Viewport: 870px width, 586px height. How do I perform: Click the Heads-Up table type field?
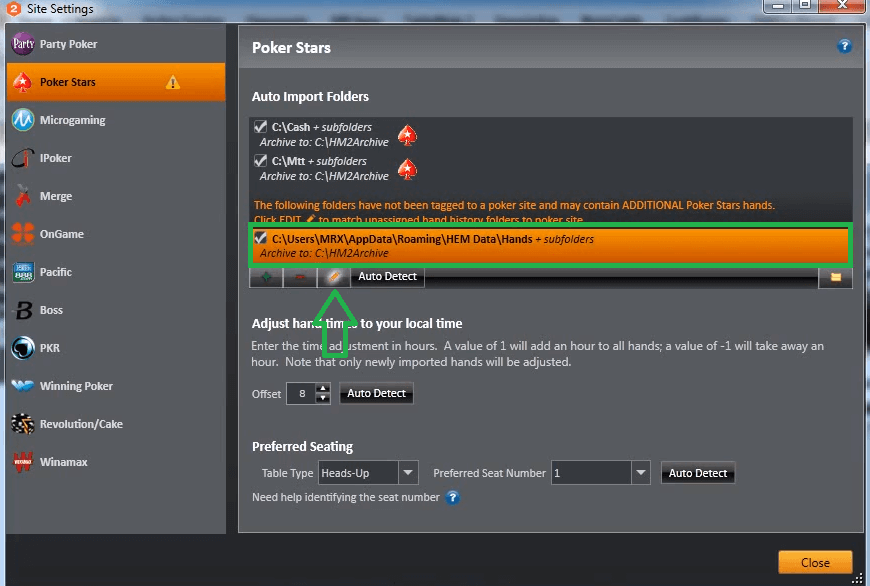point(358,473)
